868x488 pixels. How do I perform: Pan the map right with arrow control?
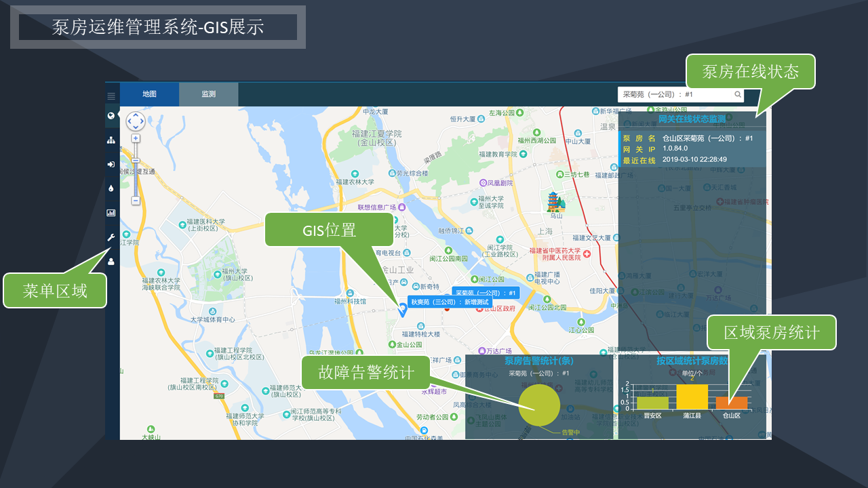tap(142, 121)
